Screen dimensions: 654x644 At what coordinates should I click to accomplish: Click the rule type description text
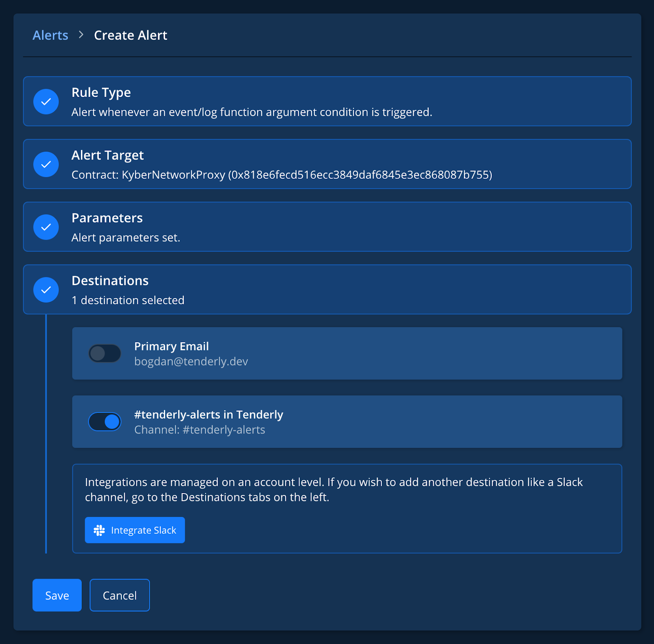[252, 112]
